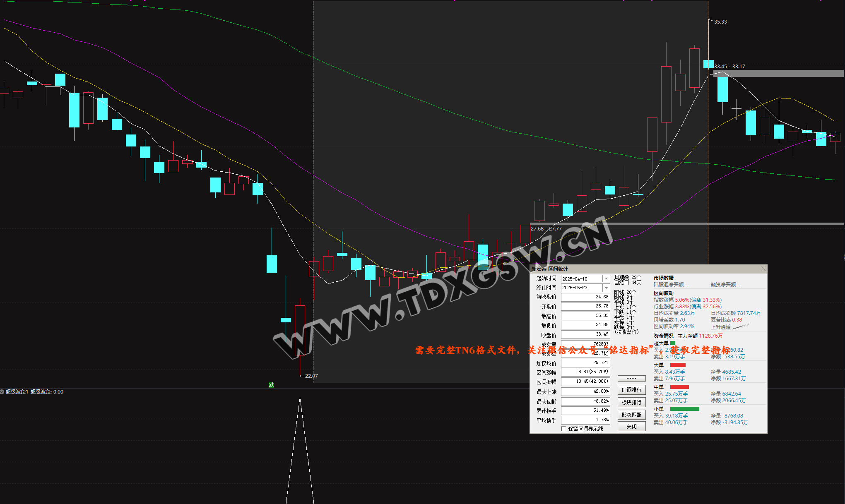Viewport: 845px width, 504px height.
Task: Click the dotted more-options button
Action: [x=631, y=378]
